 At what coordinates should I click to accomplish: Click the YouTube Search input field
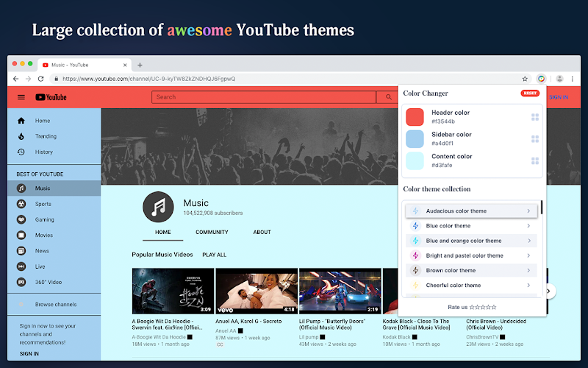click(264, 97)
